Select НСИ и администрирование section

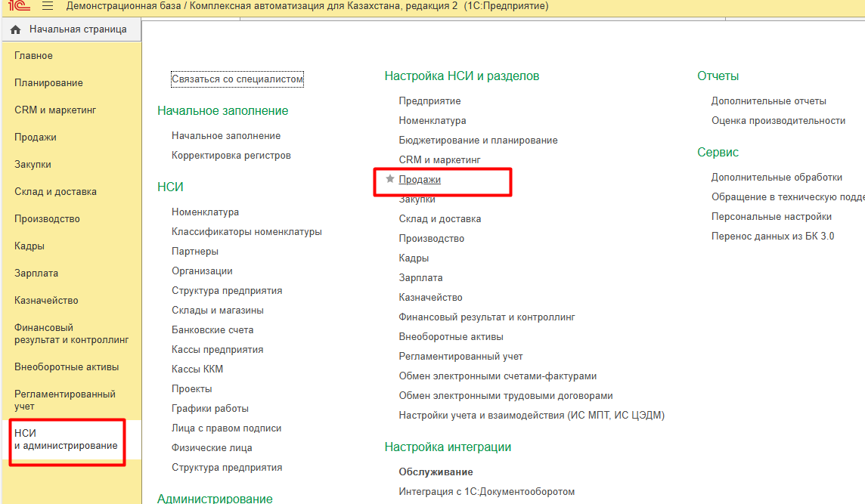tap(66, 439)
